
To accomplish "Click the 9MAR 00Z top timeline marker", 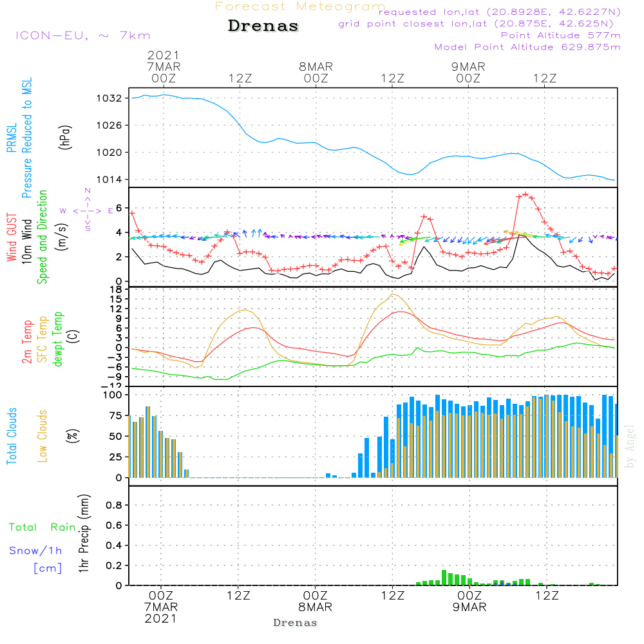I will (468, 72).
